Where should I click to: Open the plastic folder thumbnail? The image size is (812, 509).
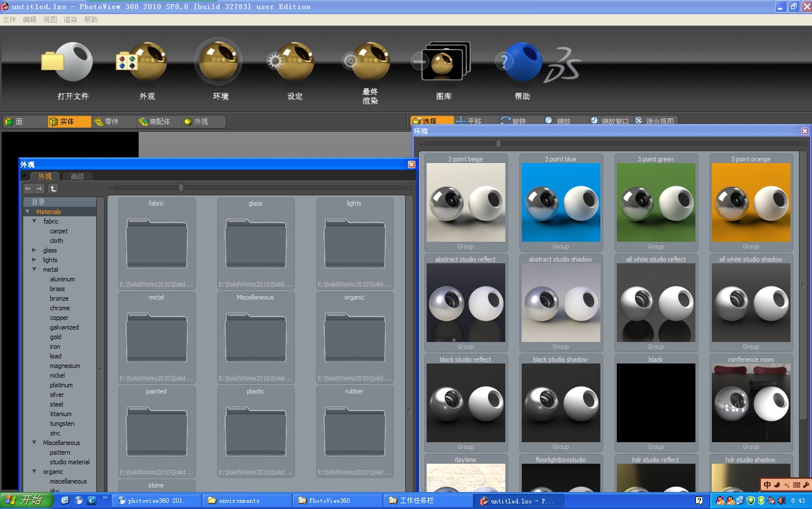coord(256,431)
